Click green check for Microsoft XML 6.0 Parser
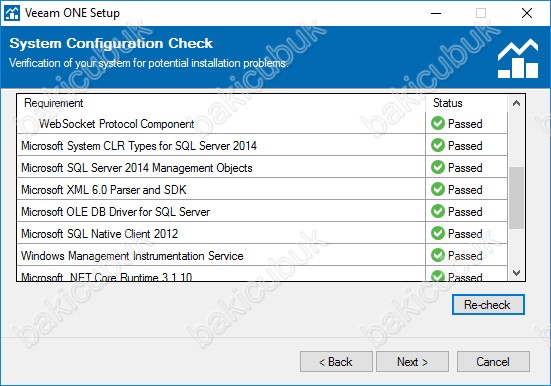This screenshot has width=551, height=386. [x=438, y=189]
